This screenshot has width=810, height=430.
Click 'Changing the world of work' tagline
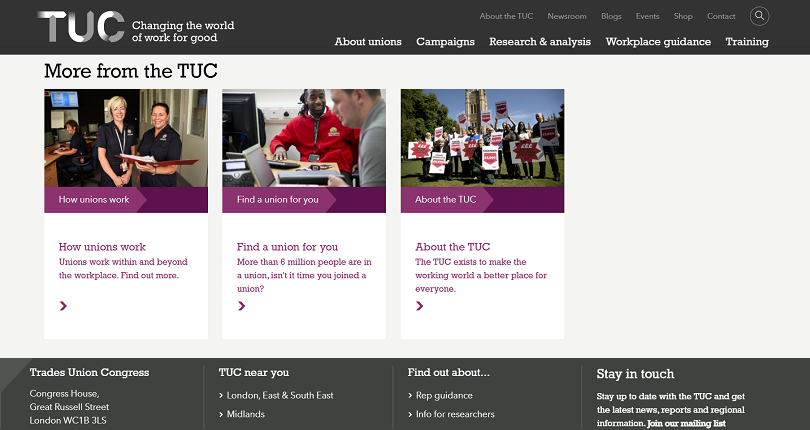point(183,31)
